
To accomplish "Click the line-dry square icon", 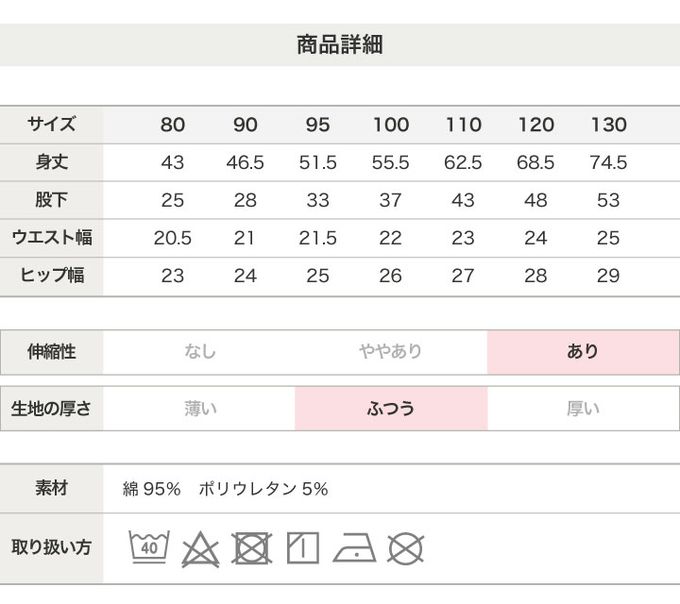I will (x=303, y=548).
